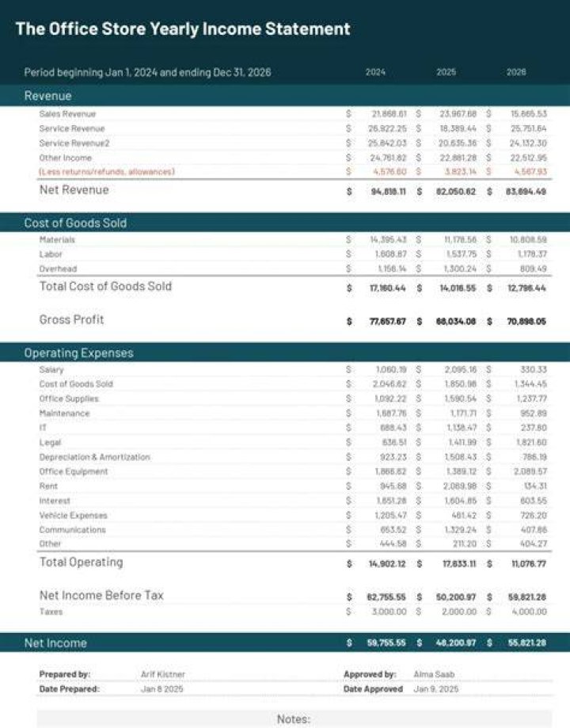Select the Other 2026 value 404.27
Viewport: 570px width, 728px height.
point(534,543)
